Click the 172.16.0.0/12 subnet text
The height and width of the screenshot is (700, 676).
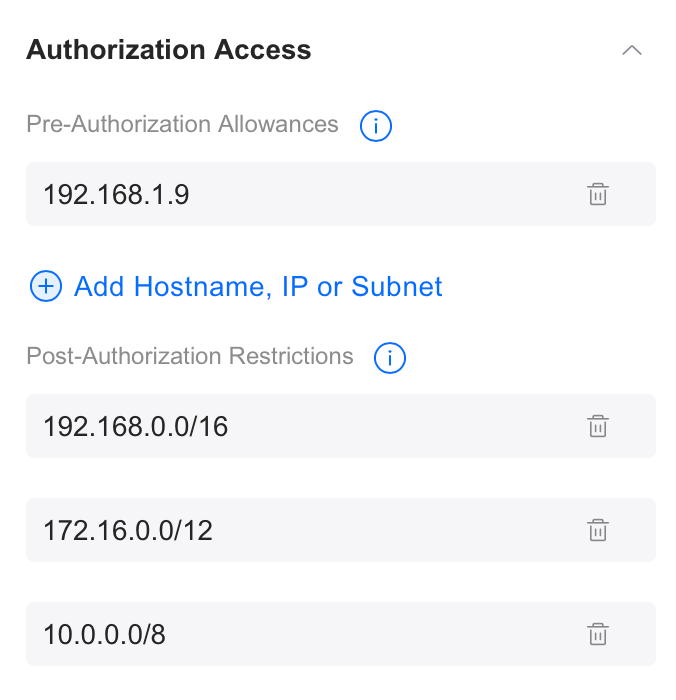pyautogui.click(x=128, y=530)
